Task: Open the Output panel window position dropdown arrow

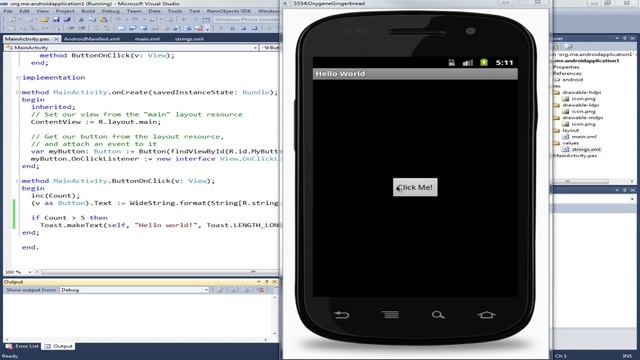Action: click(x=259, y=282)
